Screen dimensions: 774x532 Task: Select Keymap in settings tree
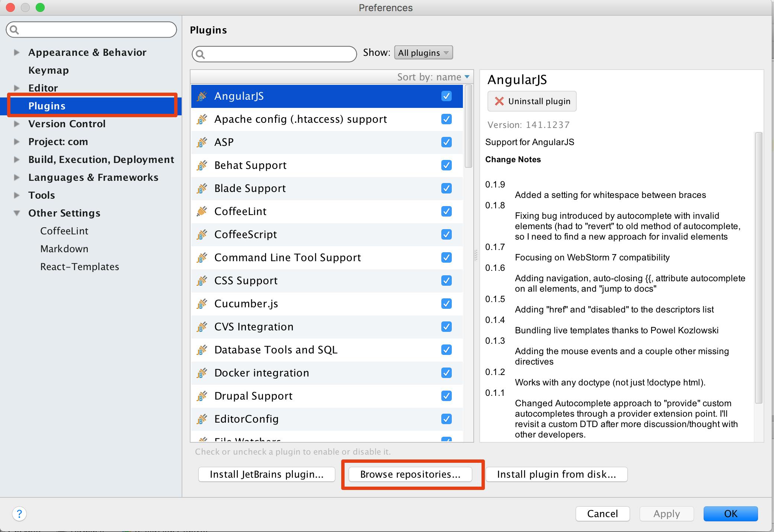click(48, 70)
